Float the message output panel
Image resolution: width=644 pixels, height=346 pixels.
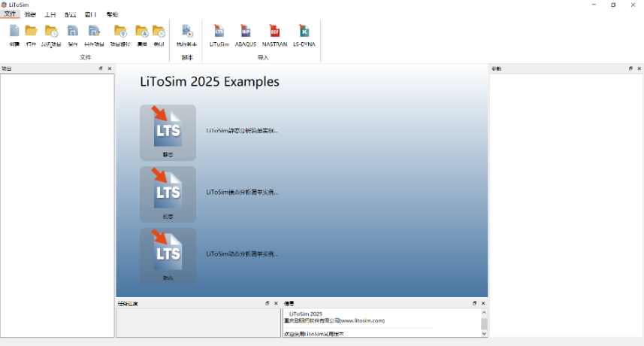click(x=474, y=303)
